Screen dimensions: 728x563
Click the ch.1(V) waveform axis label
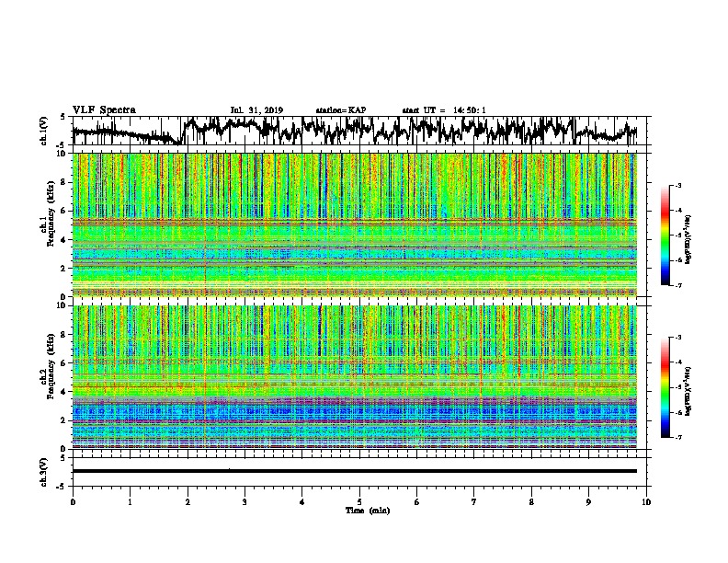[x=43, y=131]
